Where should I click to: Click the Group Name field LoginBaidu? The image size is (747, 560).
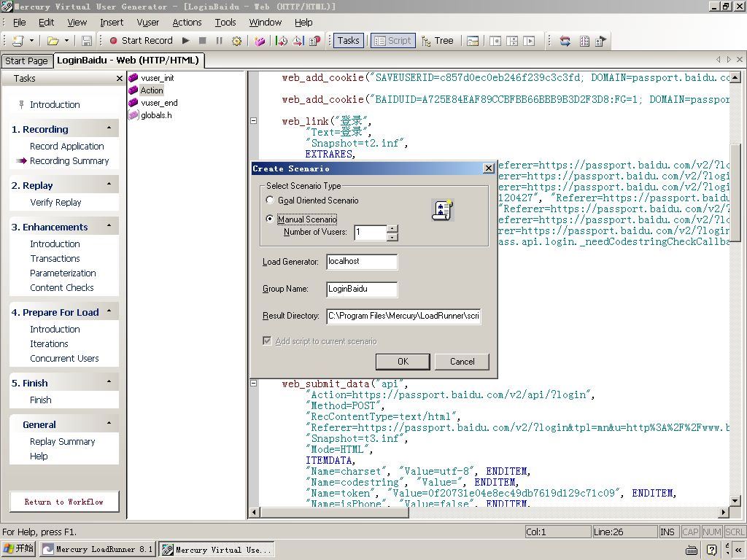(362, 289)
